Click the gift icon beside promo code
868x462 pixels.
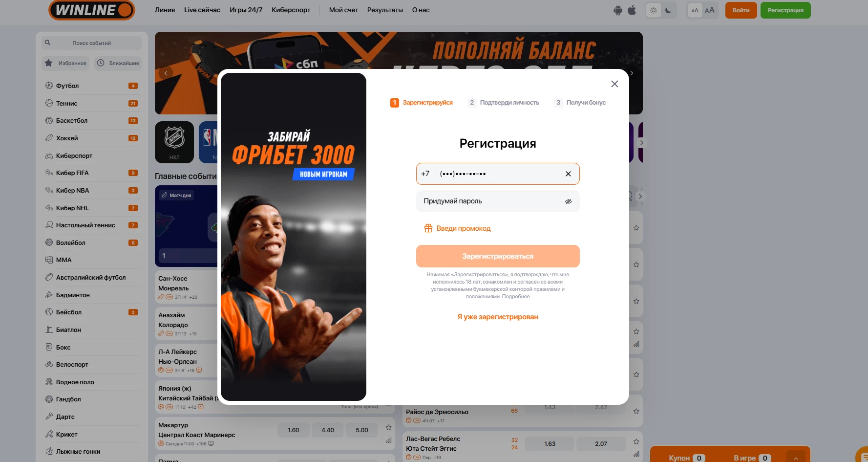tap(428, 228)
